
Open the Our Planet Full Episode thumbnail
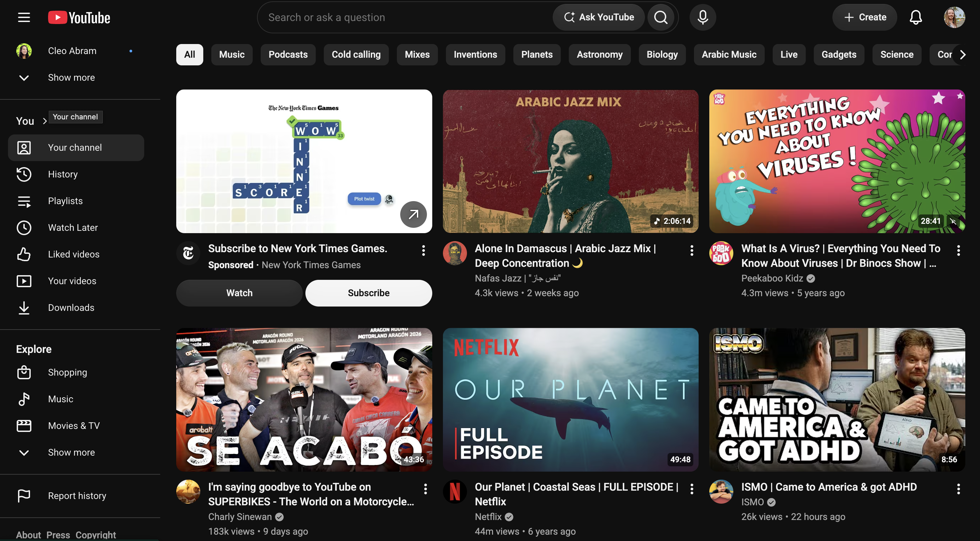[570, 400]
